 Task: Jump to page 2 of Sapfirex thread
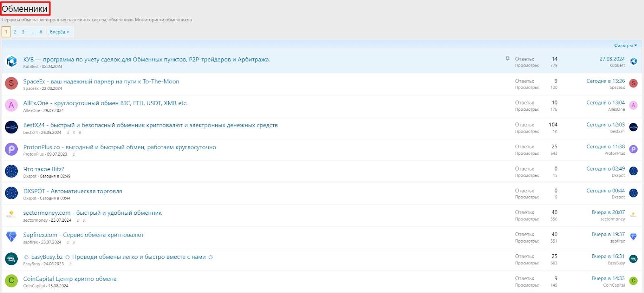point(68,242)
